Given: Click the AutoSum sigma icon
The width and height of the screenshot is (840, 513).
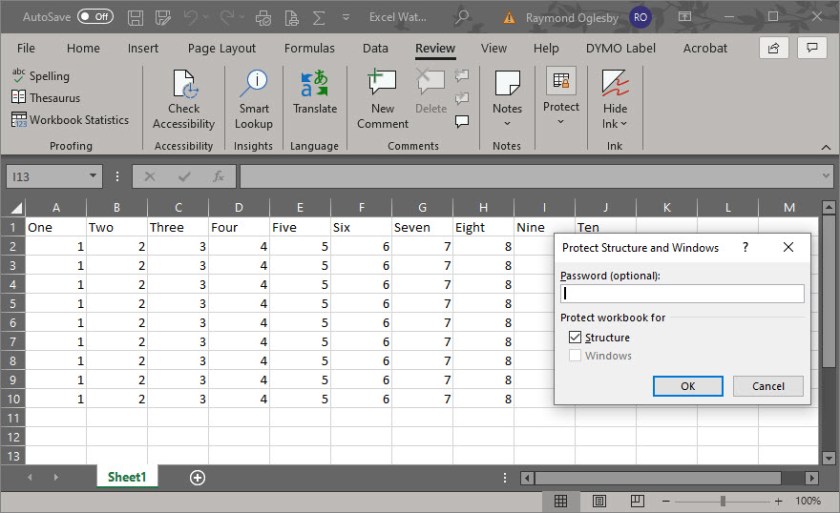Looking at the screenshot, I should [x=319, y=18].
